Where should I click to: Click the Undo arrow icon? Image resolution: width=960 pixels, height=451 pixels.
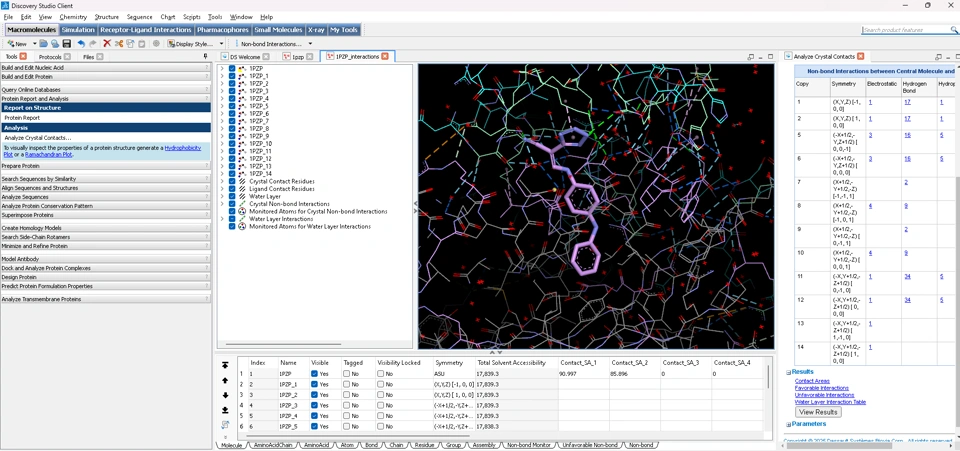tap(81, 44)
